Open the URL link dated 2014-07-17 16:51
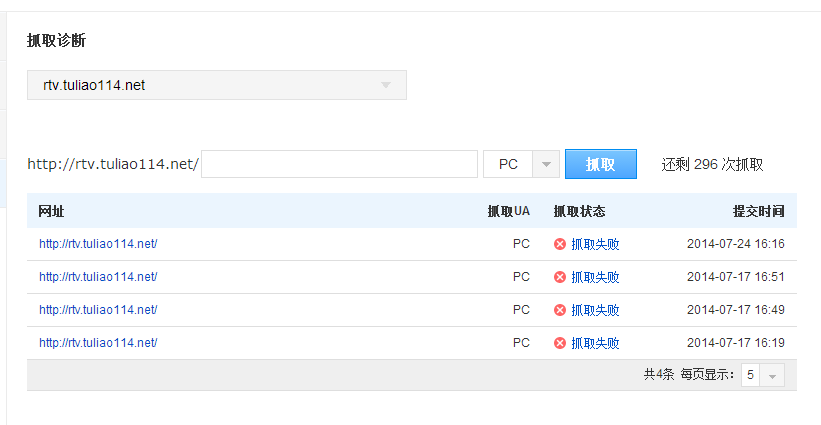The image size is (821, 425). 98,277
